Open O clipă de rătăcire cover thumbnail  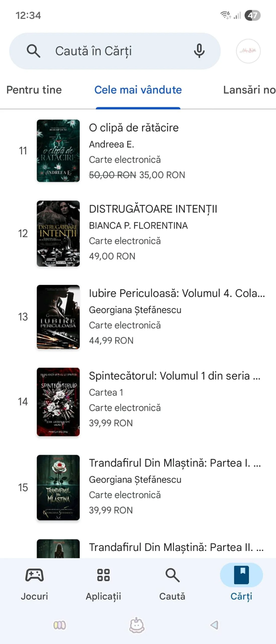pyautogui.click(x=58, y=151)
